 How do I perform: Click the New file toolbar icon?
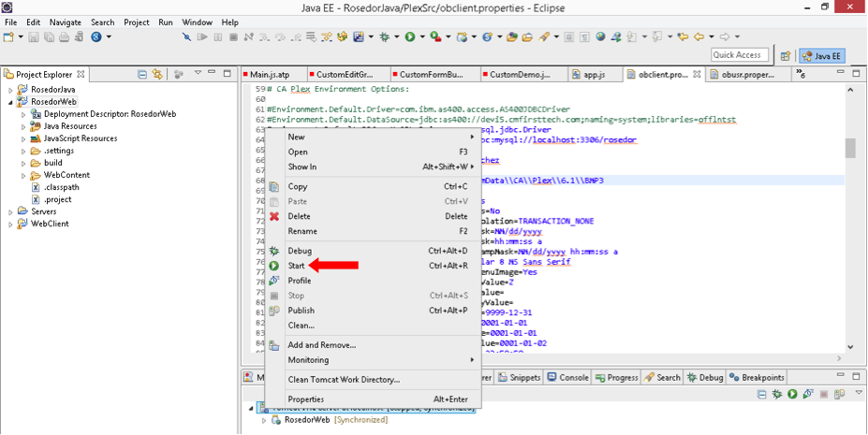click(8, 37)
